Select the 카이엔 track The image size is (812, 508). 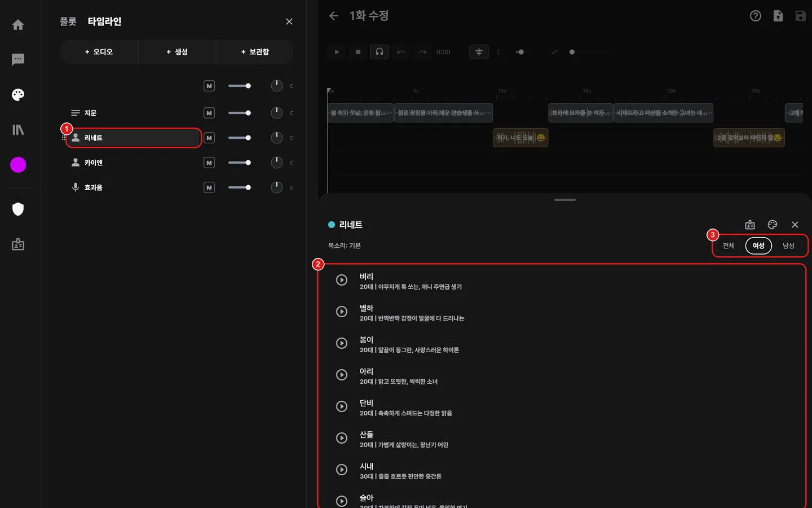tap(133, 163)
